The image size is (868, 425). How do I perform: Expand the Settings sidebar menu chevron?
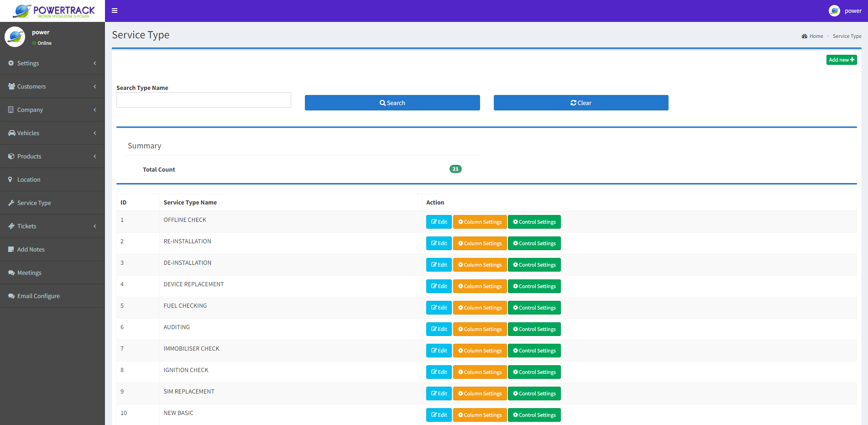click(95, 63)
